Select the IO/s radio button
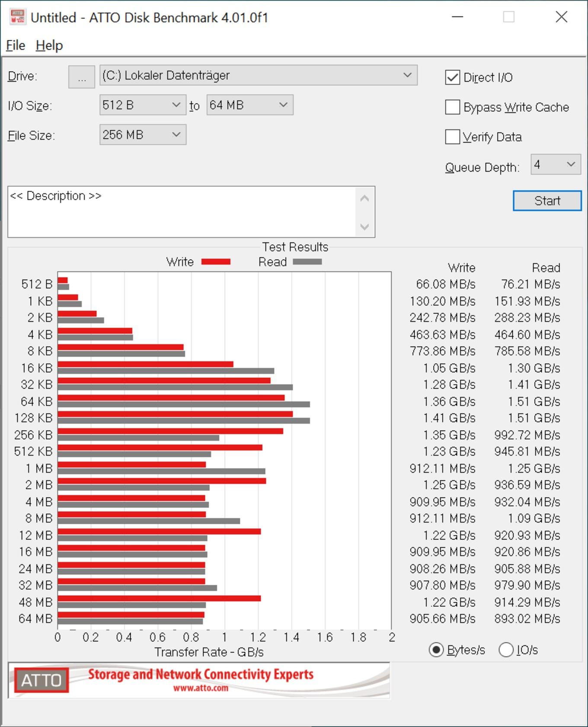Screen dimensions: 588x727 [506, 650]
